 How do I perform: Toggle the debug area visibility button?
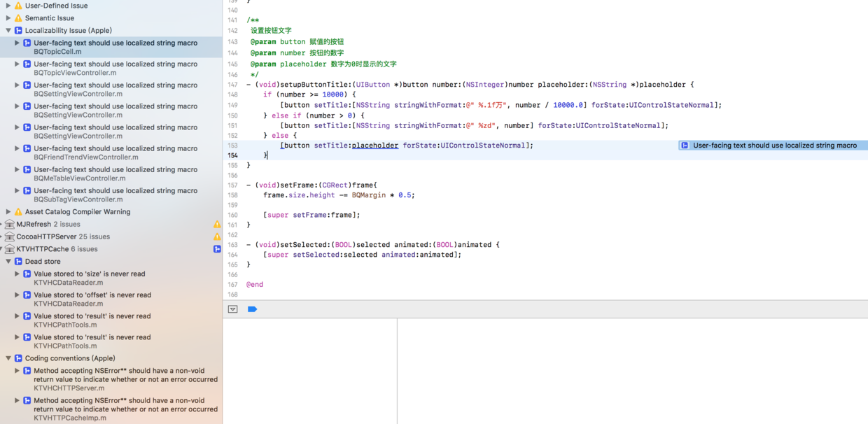coord(232,309)
